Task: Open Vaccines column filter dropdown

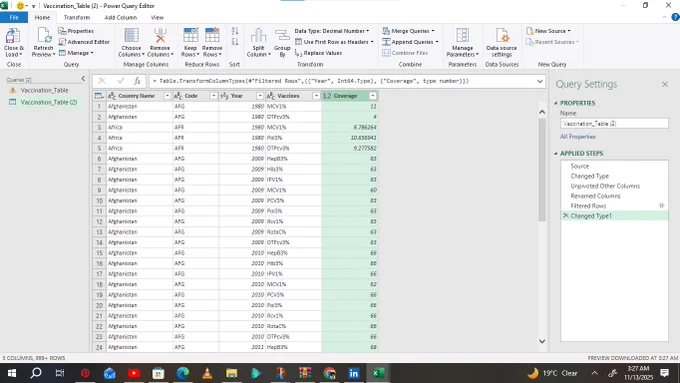Action: (x=316, y=96)
